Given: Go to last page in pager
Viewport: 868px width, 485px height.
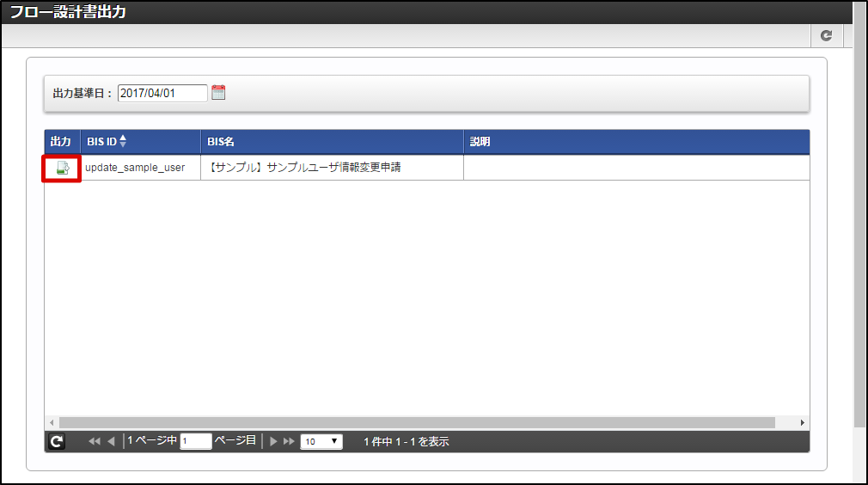Looking at the screenshot, I should (x=289, y=441).
